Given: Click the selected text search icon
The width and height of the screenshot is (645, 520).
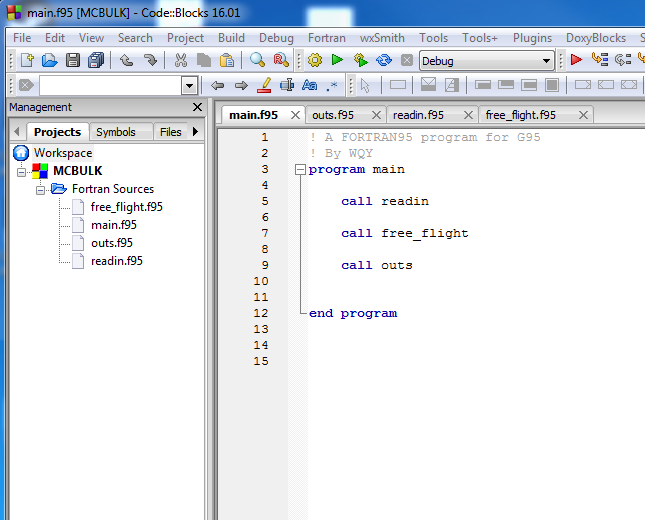Looking at the screenshot, I should [x=287, y=85].
